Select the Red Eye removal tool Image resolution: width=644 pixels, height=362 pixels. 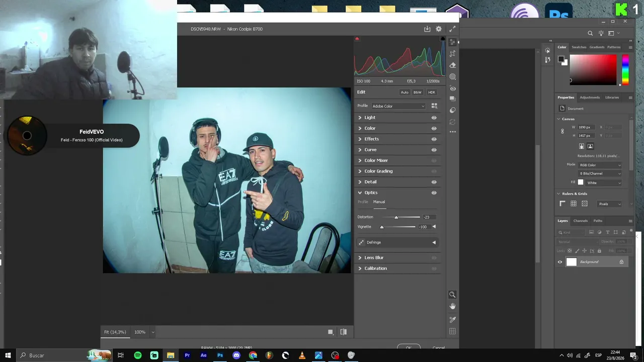(x=452, y=88)
